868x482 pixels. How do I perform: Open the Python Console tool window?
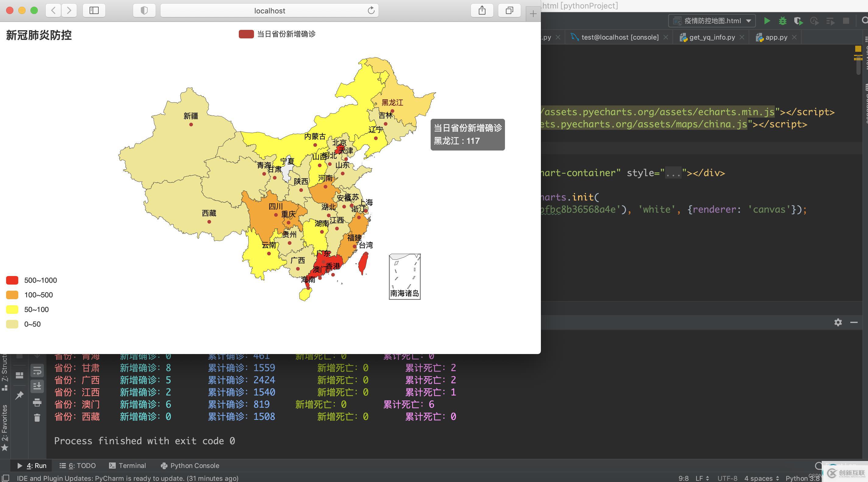[x=190, y=466]
